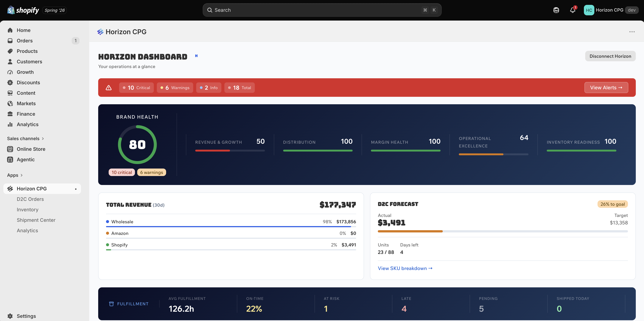
Task: Click the Wholesale revenue bar
Action: click(x=231, y=227)
